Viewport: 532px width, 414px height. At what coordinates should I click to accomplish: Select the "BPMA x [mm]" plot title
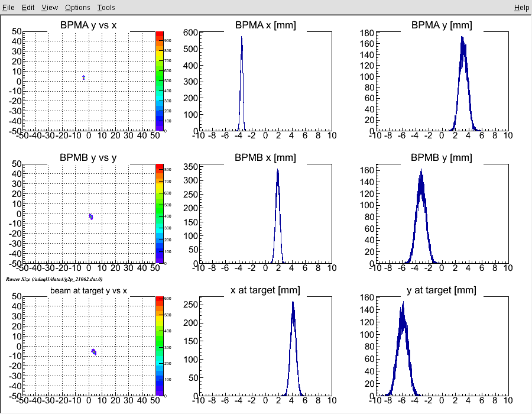[265, 25]
